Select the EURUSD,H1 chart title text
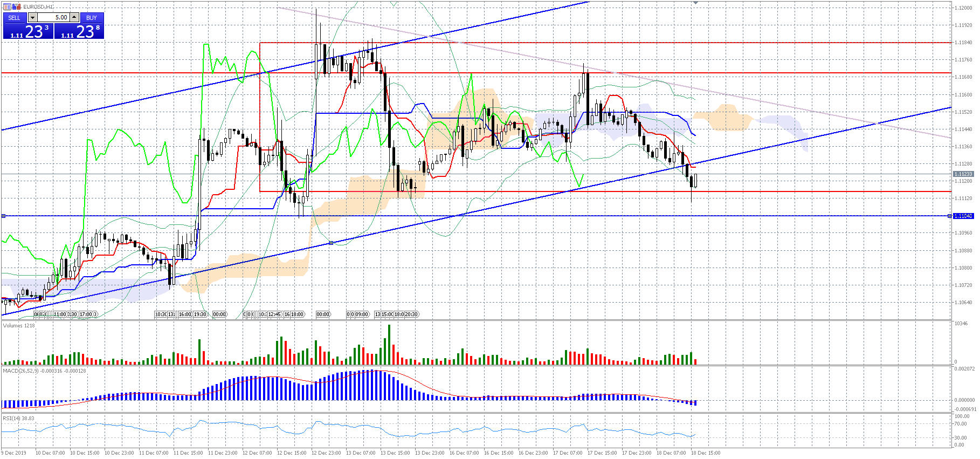Screen dimensions: 980x459 (x=38, y=6)
